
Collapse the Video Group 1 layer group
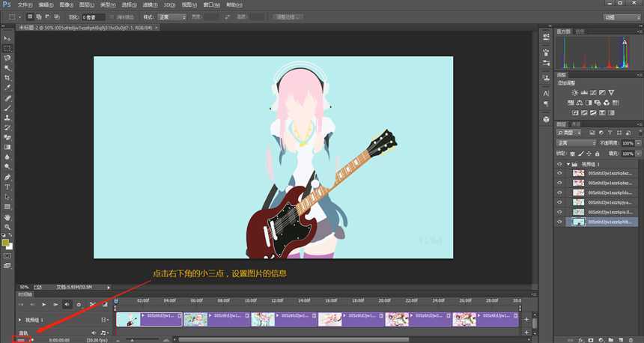coord(568,164)
